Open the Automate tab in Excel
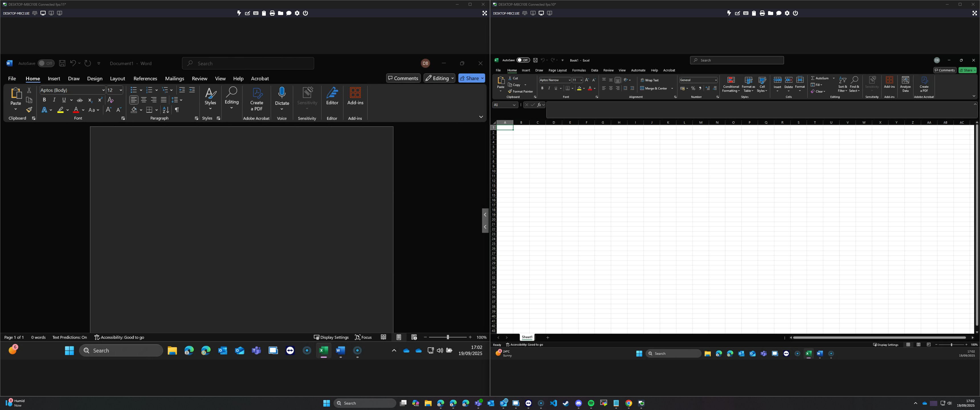The width and height of the screenshot is (980, 410). point(638,70)
